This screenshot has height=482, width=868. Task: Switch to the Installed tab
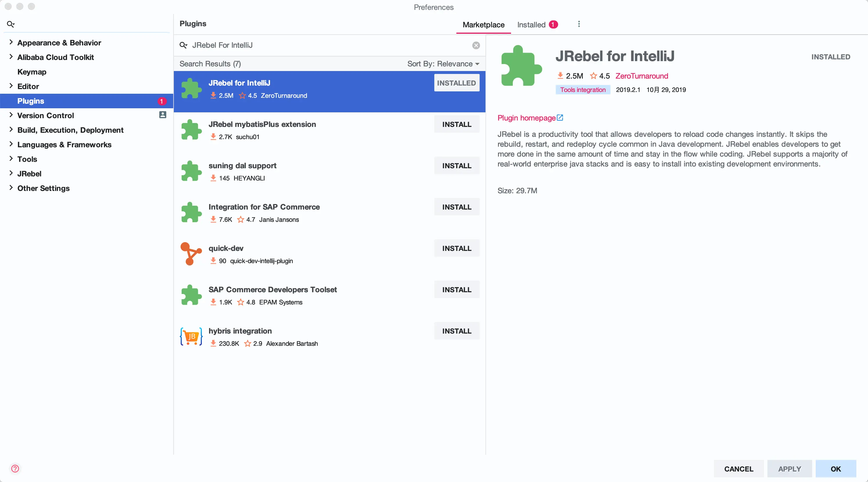(531, 25)
